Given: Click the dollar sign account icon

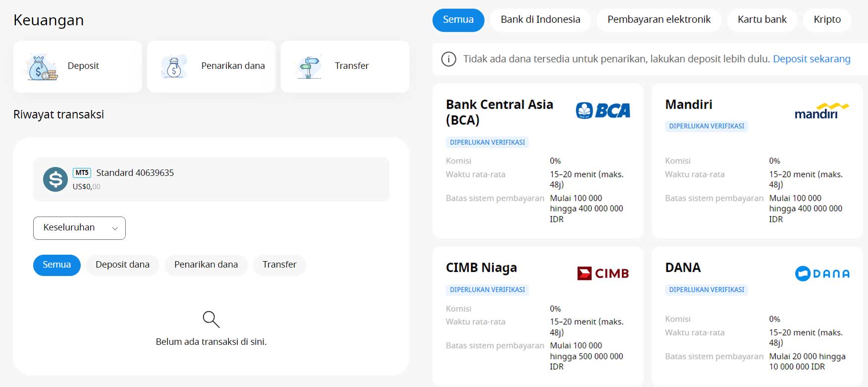Looking at the screenshot, I should coord(55,179).
